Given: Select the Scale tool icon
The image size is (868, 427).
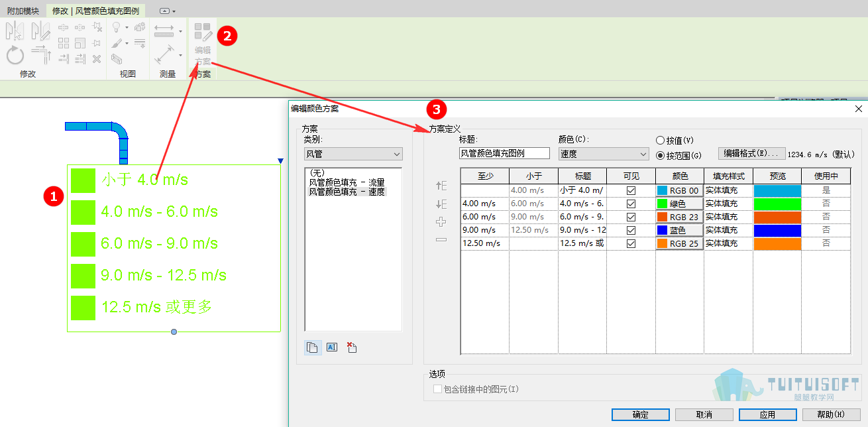Looking at the screenshot, I should (x=80, y=43).
